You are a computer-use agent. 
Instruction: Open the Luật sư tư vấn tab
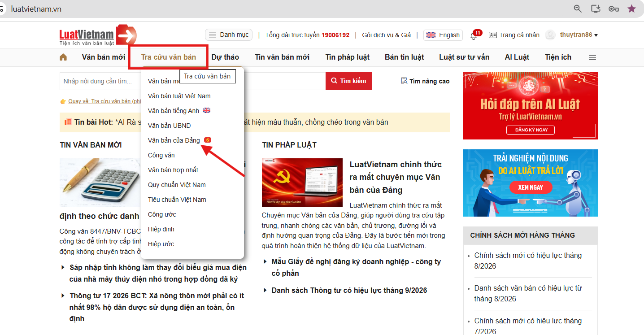[464, 57]
